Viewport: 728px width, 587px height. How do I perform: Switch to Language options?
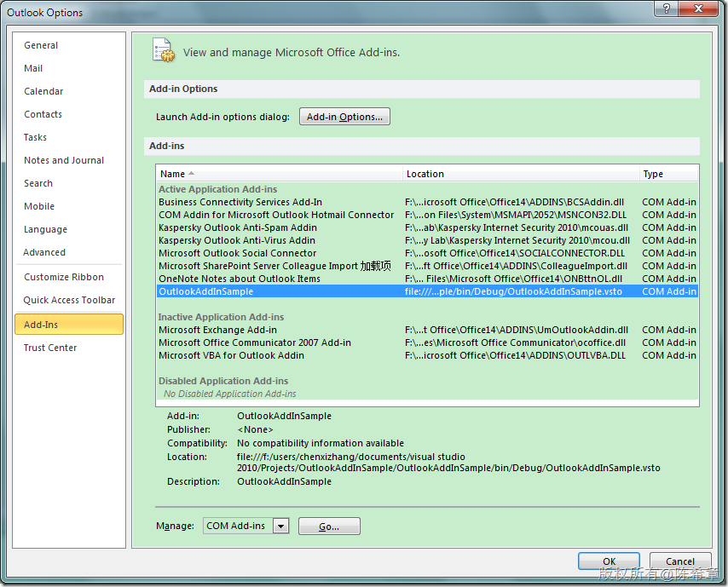(x=69, y=229)
